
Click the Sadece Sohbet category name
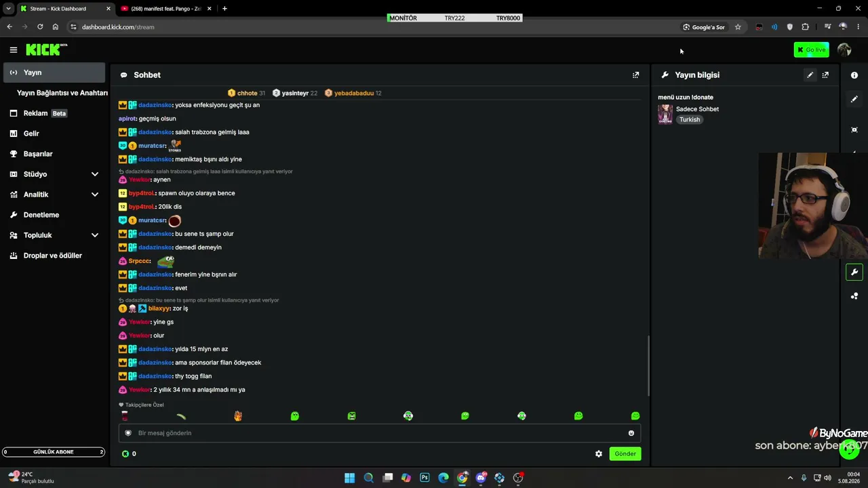697,109
